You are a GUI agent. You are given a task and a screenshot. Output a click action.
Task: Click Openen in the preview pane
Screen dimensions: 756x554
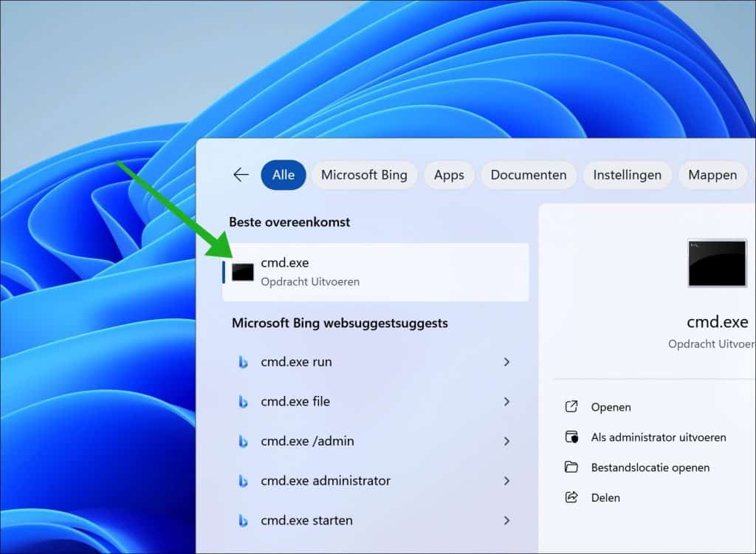coord(611,407)
